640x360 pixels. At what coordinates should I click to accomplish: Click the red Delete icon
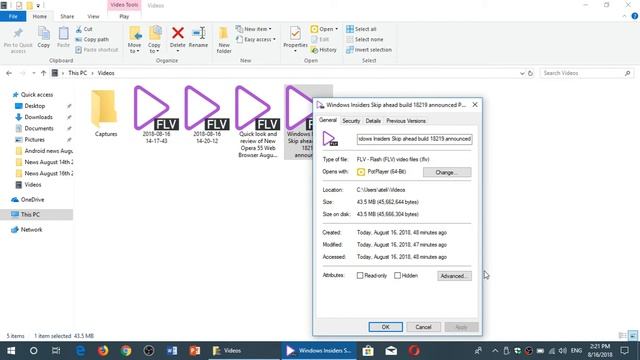[178, 33]
